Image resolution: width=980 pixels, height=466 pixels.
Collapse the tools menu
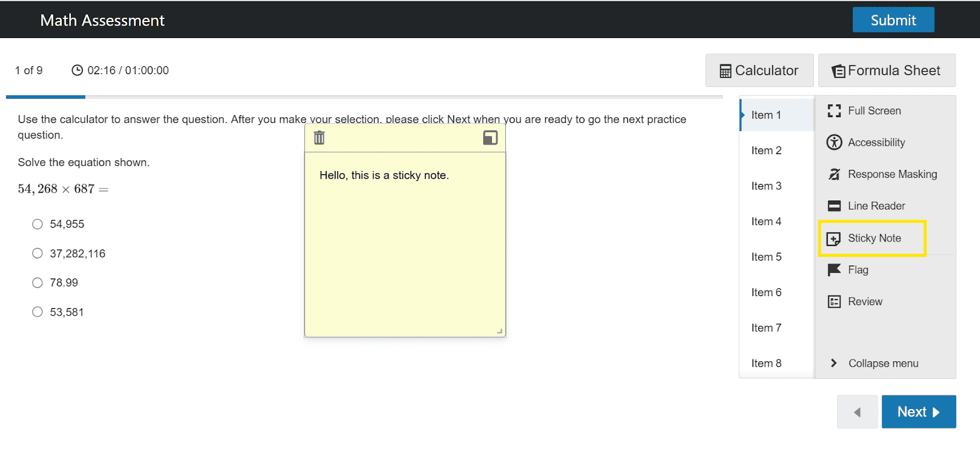[882, 364]
